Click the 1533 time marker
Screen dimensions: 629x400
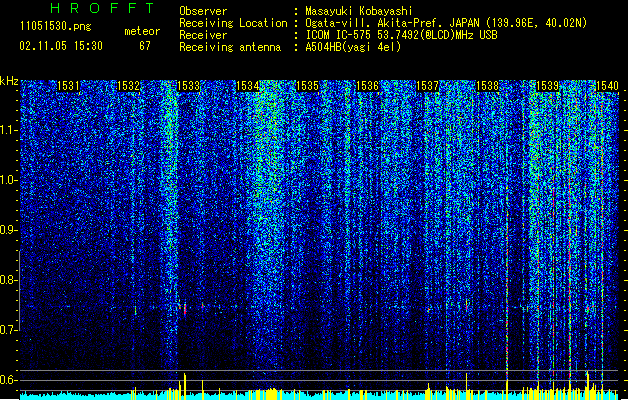click(x=188, y=86)
